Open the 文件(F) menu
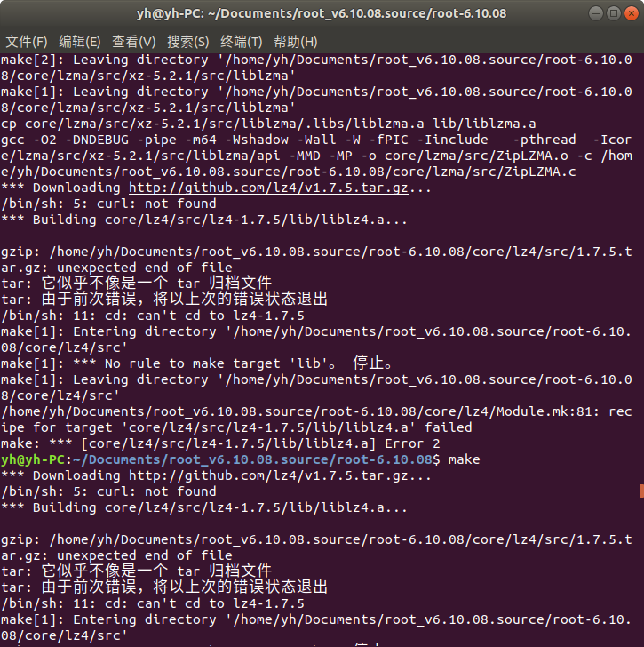 tap(27, 42)
